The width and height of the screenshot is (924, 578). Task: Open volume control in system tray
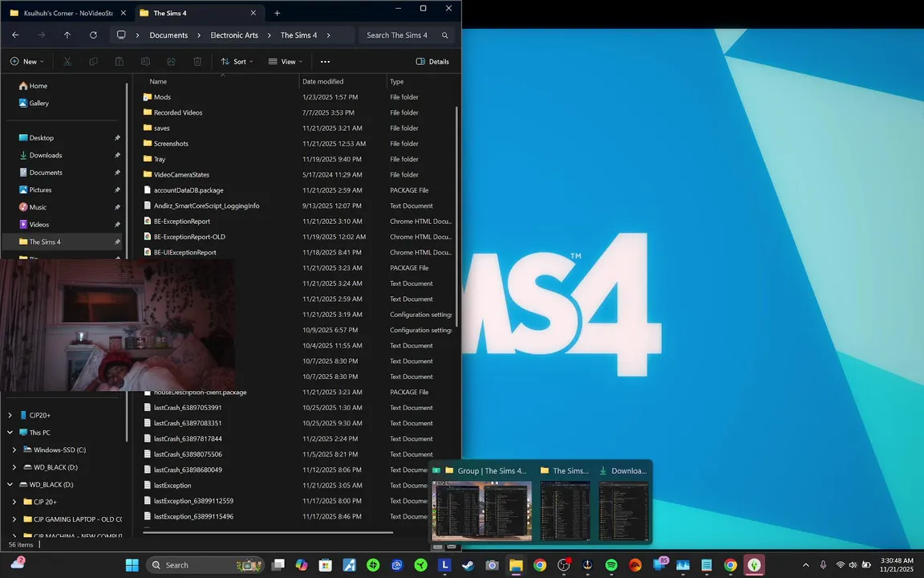(853, 565)
